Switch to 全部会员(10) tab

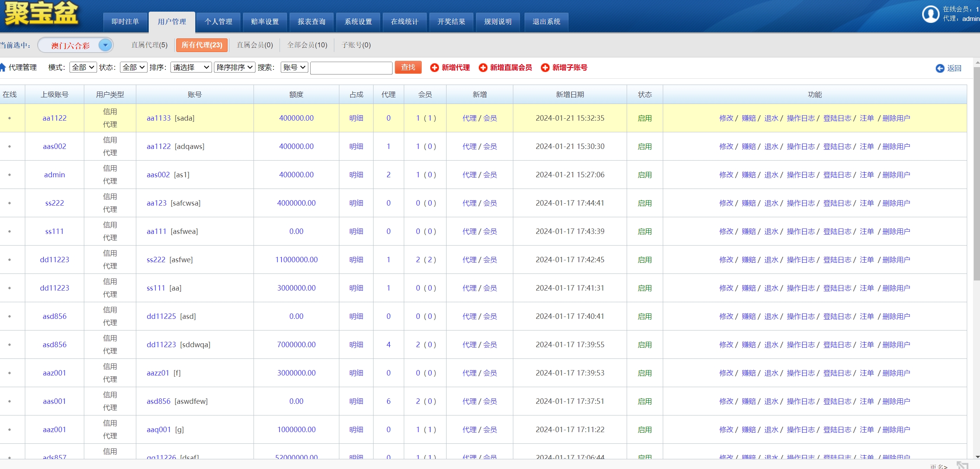(307, 45)
